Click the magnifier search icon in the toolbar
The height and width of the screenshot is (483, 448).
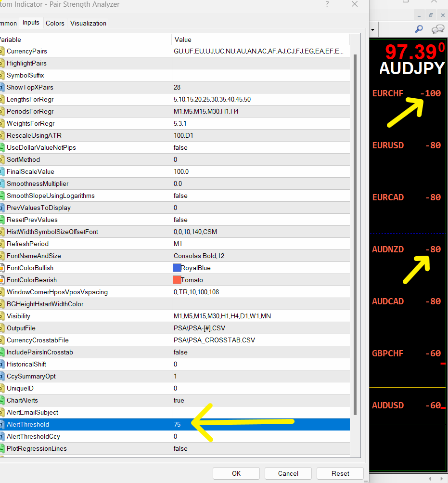(x=419, y=29)
